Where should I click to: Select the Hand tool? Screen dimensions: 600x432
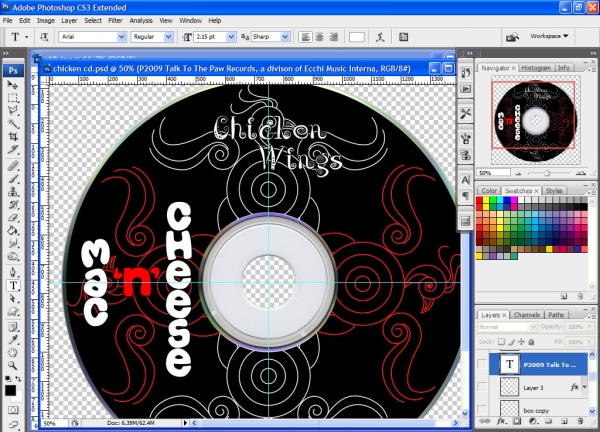pos(13,352)
